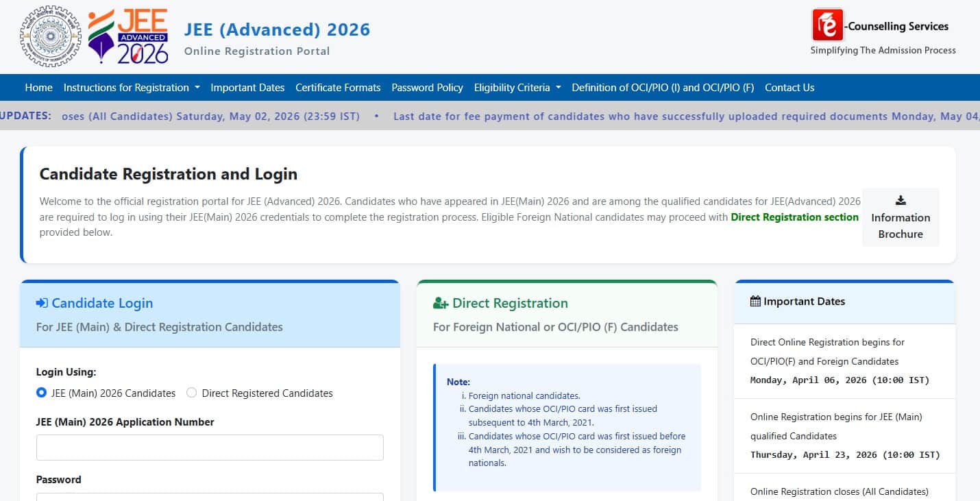The width and height of the screenshot is (980, 501).
Task: Expand the Instructions for Registration chevron
Action: [196, 88]
